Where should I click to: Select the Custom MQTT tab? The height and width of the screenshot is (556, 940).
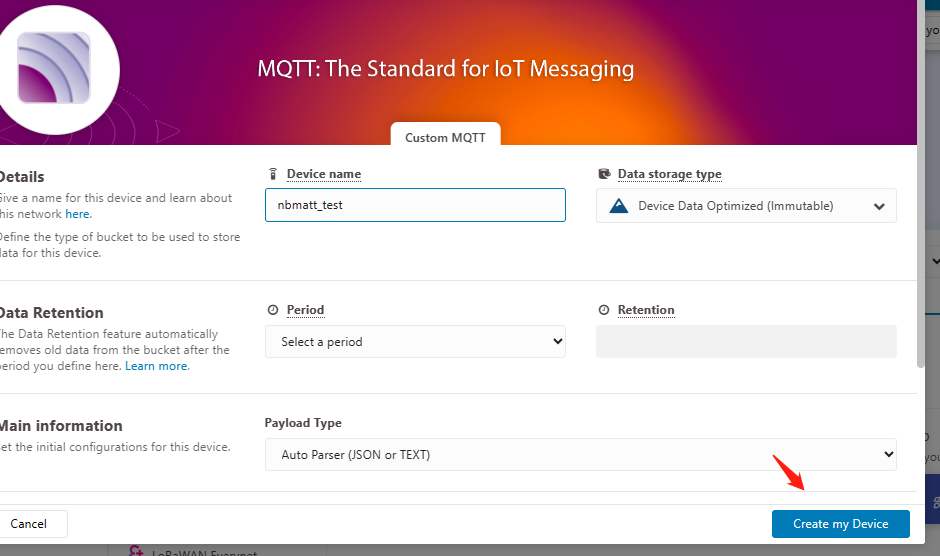tap(445, 134)
